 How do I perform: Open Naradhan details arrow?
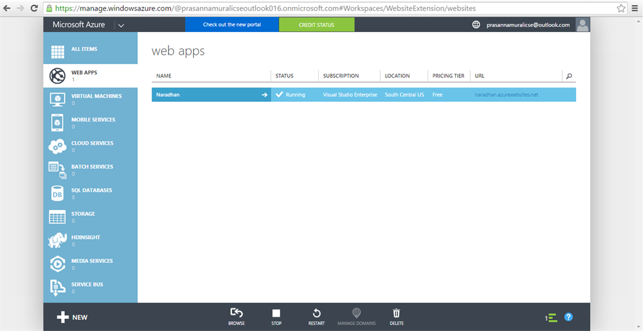pyautogui.click(x=265, y=94)
